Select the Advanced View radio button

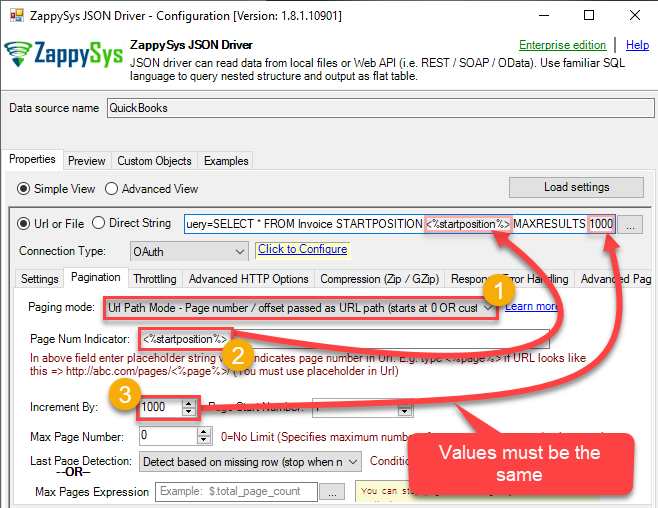coord(112,188)
